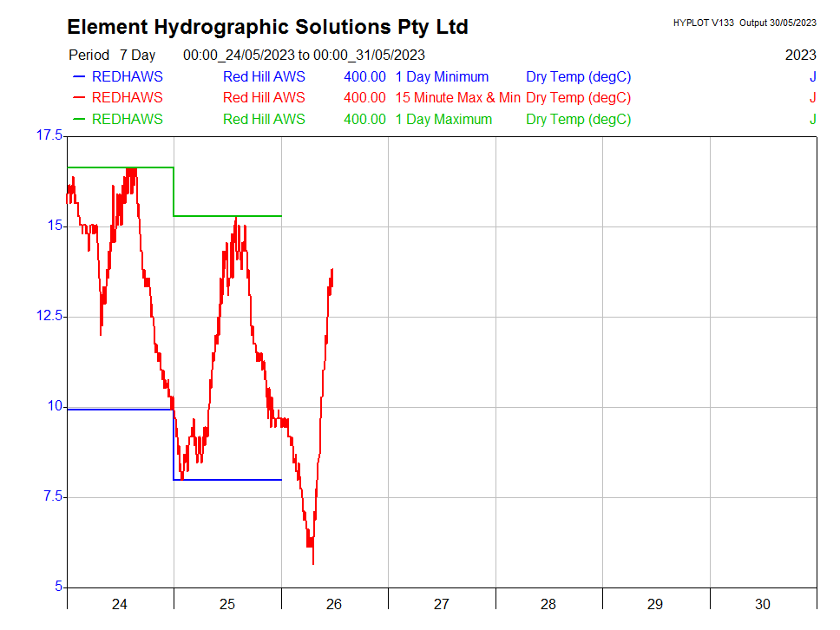Click the 12.5 y-axis tick label

pyautogui.click(x=49, y=317)
